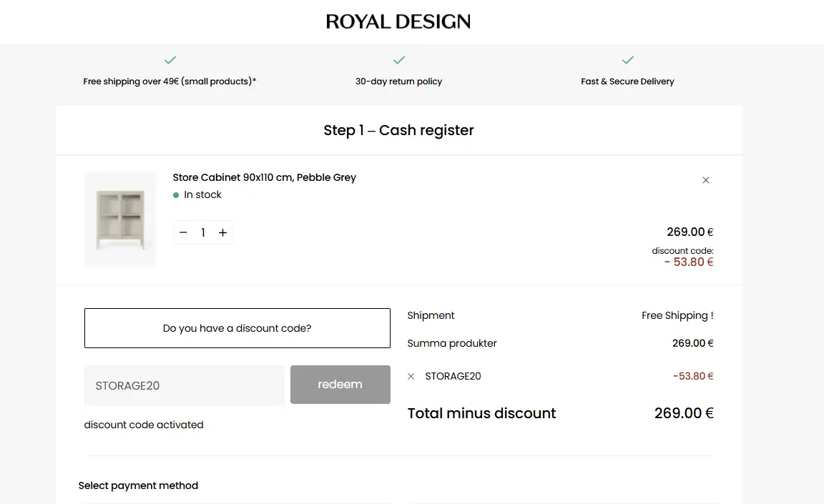Click the Royal Design logo
The image size is (824, 504).
click(x=398, y=21)
